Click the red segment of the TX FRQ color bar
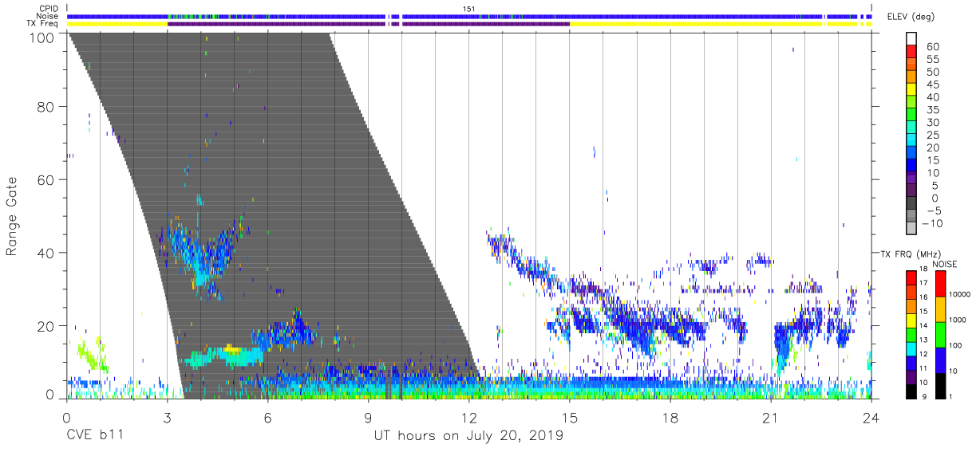980x452 pixels. (x=910, y=277)
